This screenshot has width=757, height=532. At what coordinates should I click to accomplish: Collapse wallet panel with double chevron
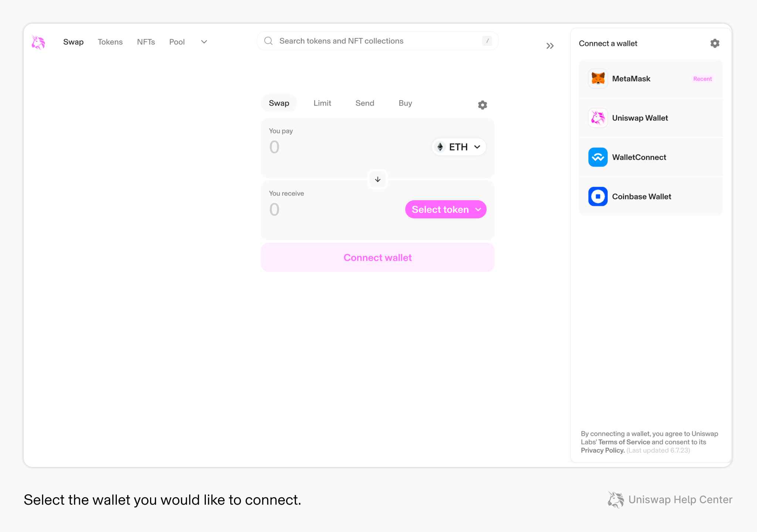tap(550, 46)
